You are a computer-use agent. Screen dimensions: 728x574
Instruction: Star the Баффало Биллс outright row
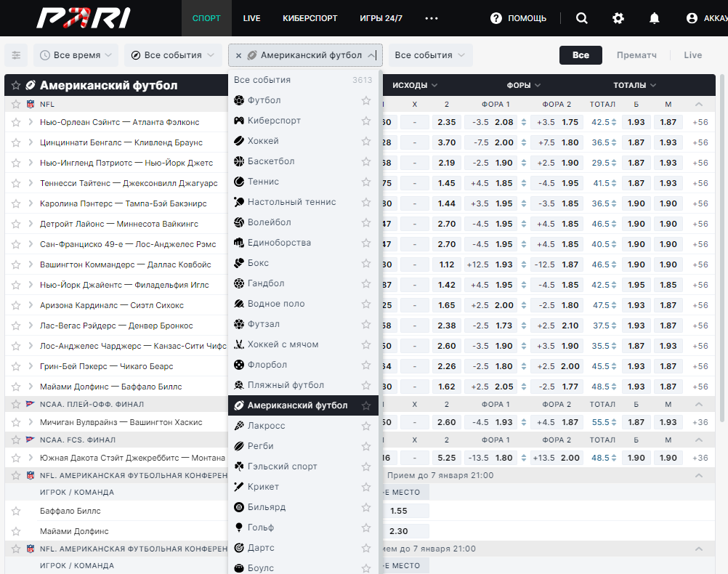coord(16,511)
